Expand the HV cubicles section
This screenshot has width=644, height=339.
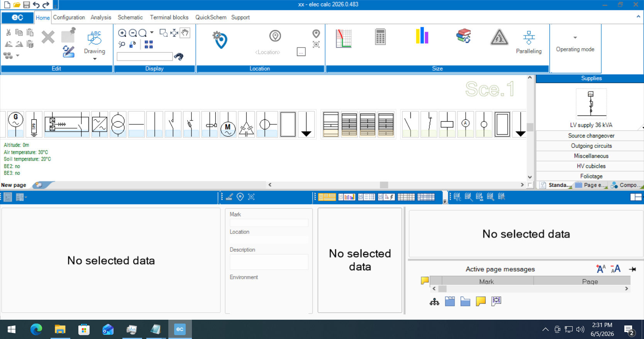pyautogui.click(x=591, y=166)
